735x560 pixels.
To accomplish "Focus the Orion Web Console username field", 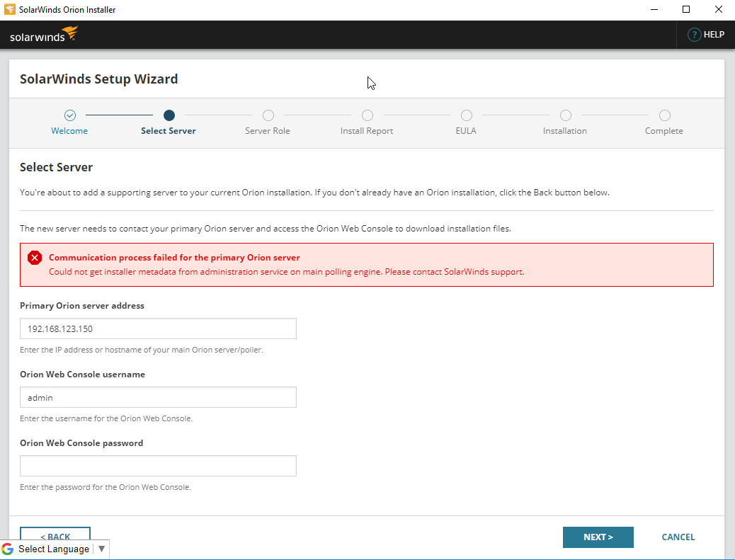I will tap(158, 397).
